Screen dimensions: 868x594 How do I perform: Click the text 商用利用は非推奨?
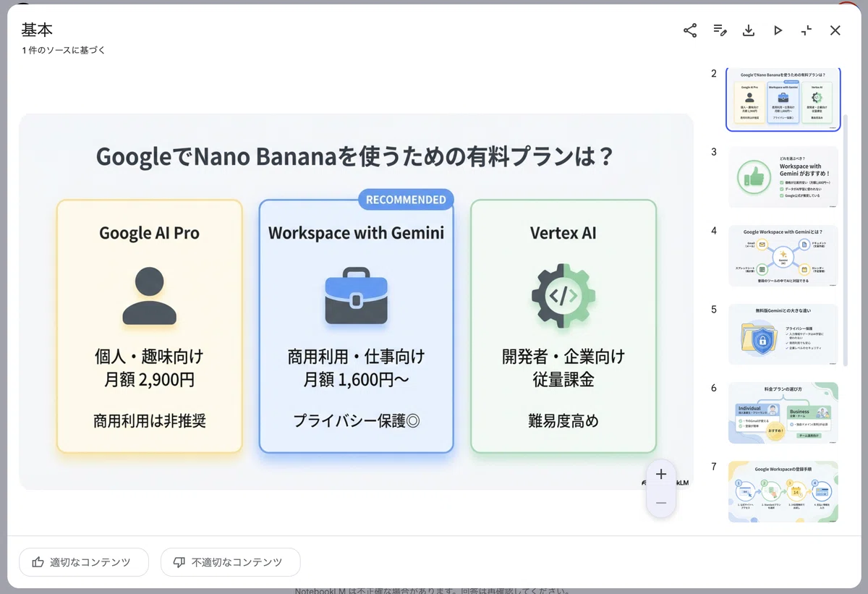(149, 420)
